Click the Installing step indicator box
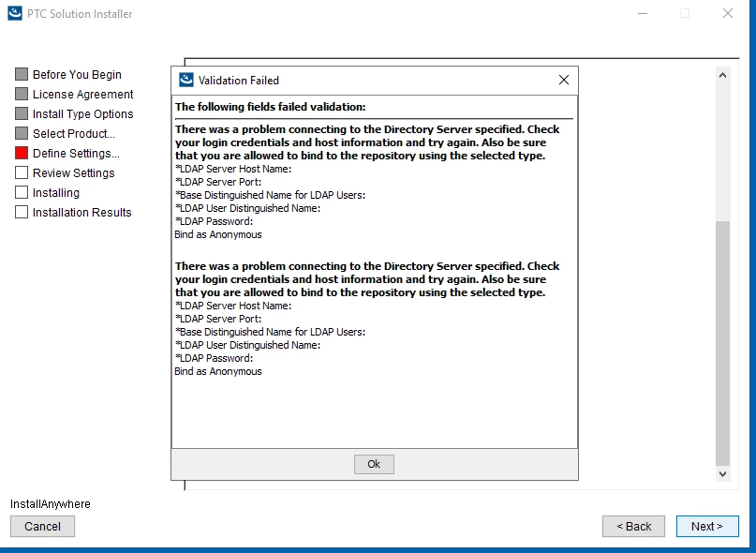Image resolution: width=756 pixels, height=553 pixels. [22, 192]
